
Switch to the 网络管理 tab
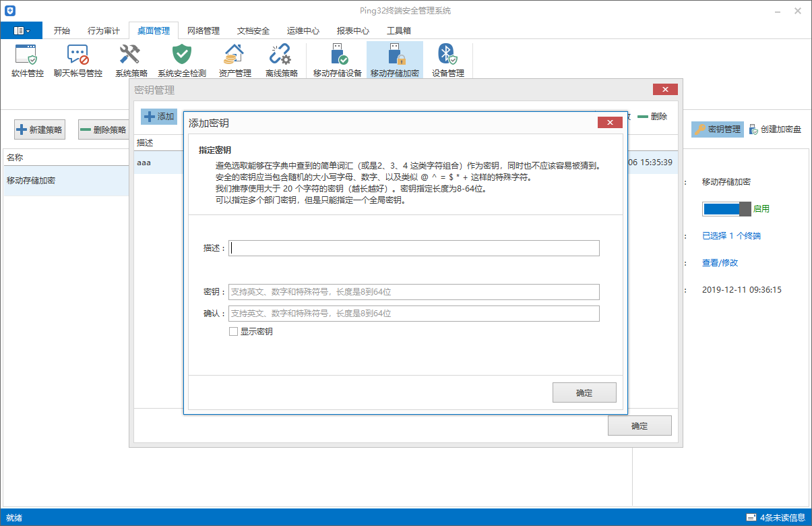tap(204, 31)
